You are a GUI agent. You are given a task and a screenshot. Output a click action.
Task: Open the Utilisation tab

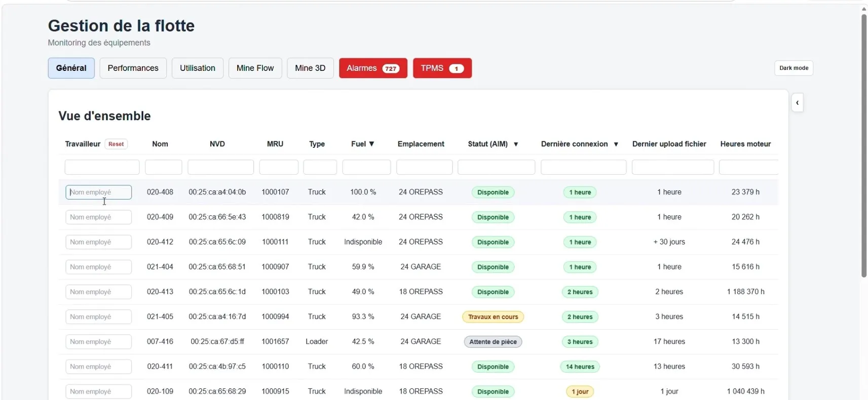pyautogui.click(x=198, y=68)
